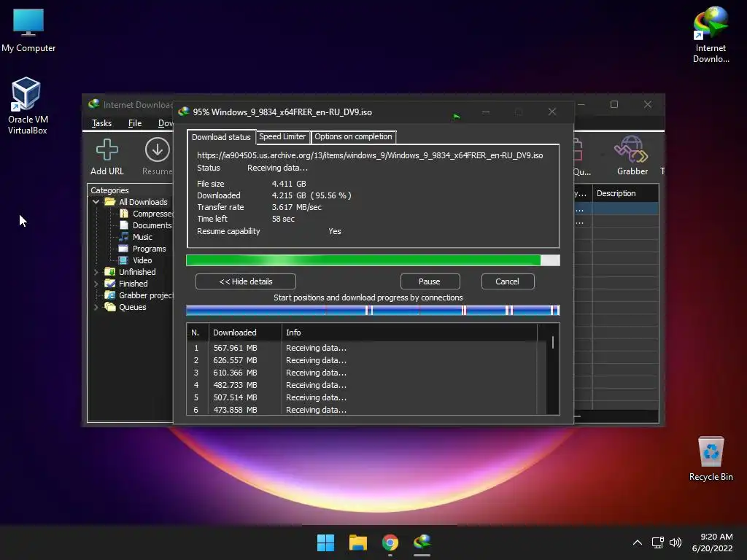Click the Downloaded column header
This screenshot has width=747, height=560.
tap(245, 332)
